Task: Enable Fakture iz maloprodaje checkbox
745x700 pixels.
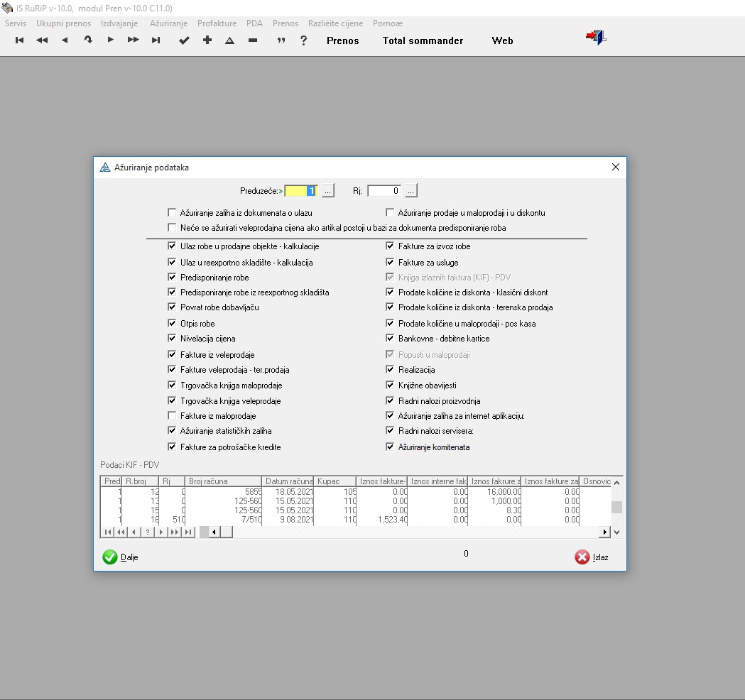Action: coord(171,416)
